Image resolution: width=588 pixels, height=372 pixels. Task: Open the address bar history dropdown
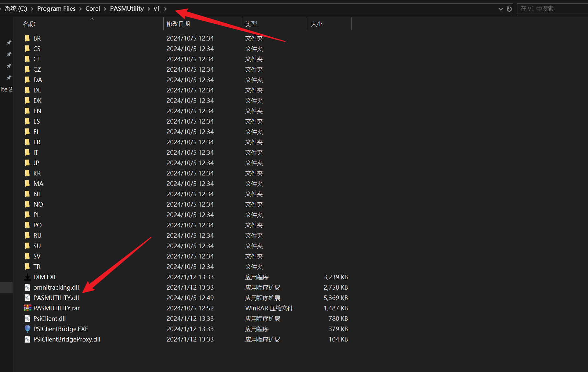coord(501,9)
